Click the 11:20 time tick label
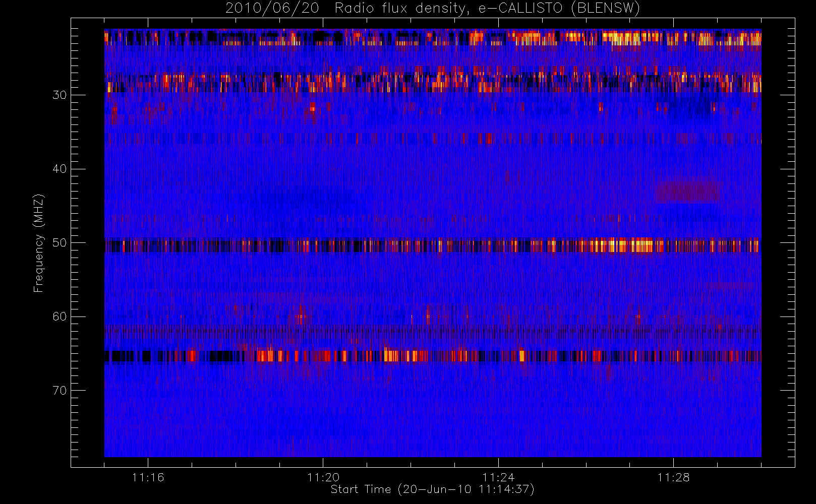Viewport: 816px width, 504px height. point(323,477)
